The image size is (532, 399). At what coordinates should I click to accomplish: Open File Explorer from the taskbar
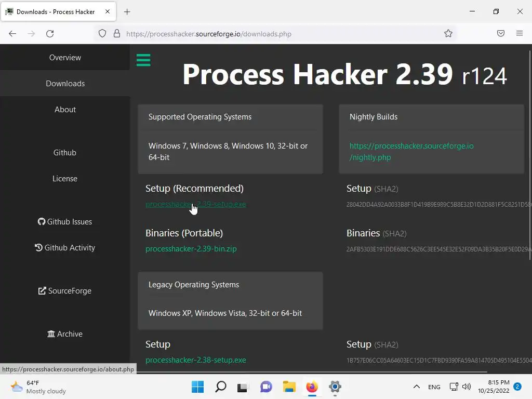[x=289, y=387]
